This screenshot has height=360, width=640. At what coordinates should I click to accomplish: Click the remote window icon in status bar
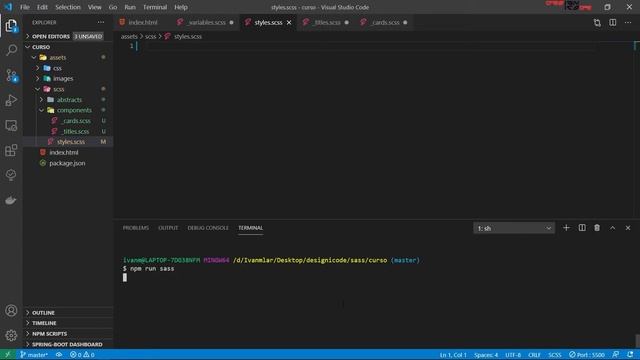pos(7,355)
